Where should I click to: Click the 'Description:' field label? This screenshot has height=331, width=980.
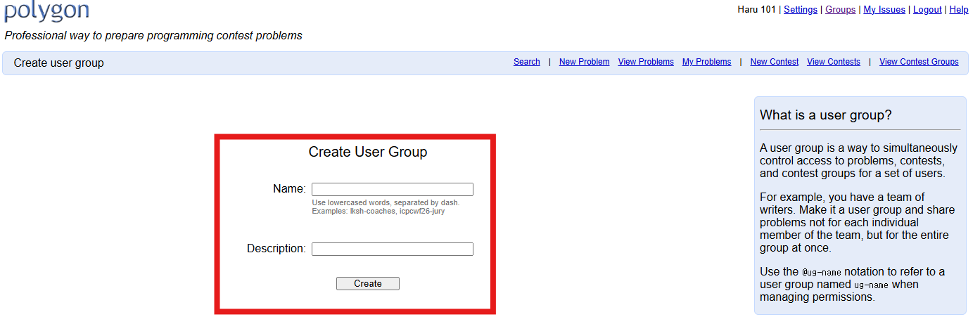tap(276, 249)
